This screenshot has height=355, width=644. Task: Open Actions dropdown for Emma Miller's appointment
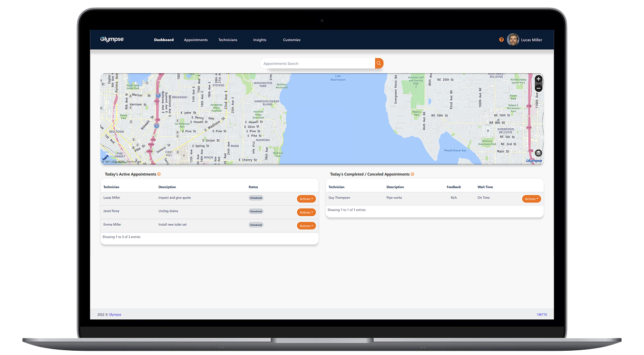[x=306, y=226]
